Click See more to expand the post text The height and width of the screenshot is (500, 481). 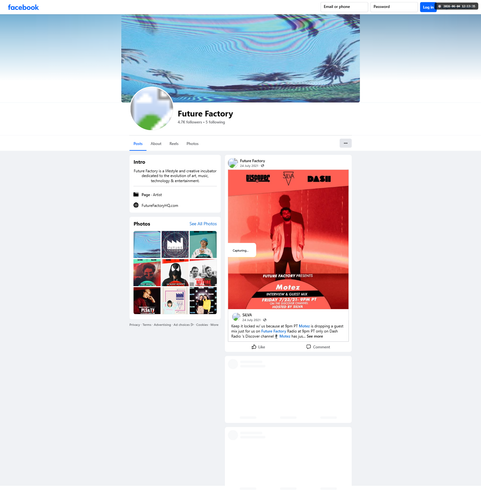315,336
